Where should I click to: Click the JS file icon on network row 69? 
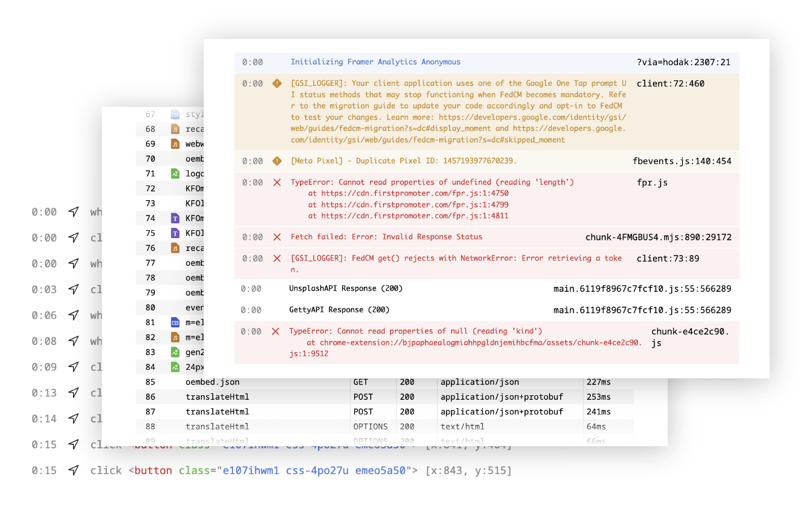tap(175, 144)
